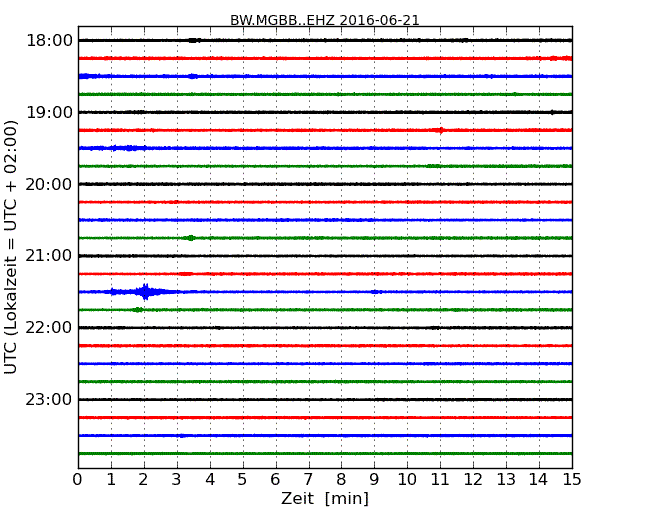
Task: Click the Zeit [min] axis label
Action: tap(325, 498)
